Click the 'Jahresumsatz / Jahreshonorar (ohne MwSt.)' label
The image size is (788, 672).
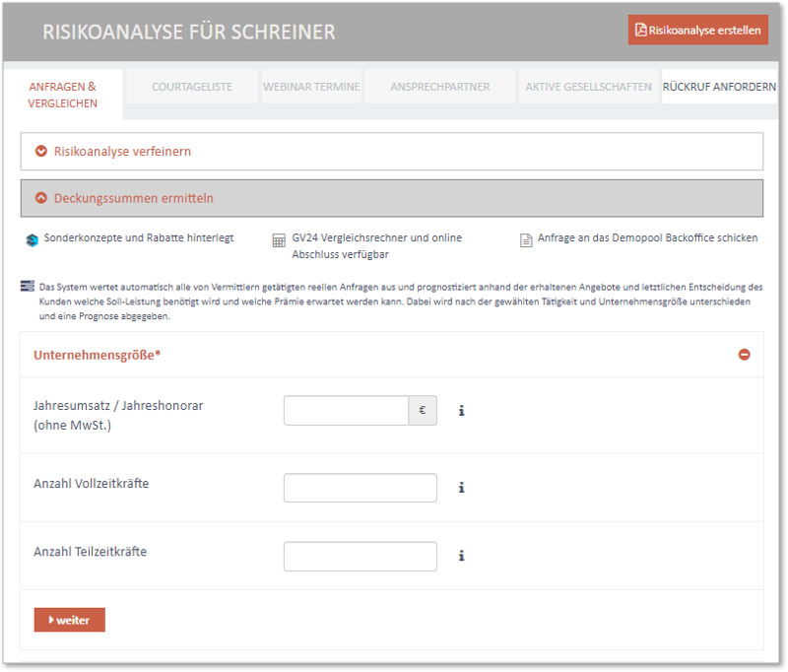(x=118, y=415)
